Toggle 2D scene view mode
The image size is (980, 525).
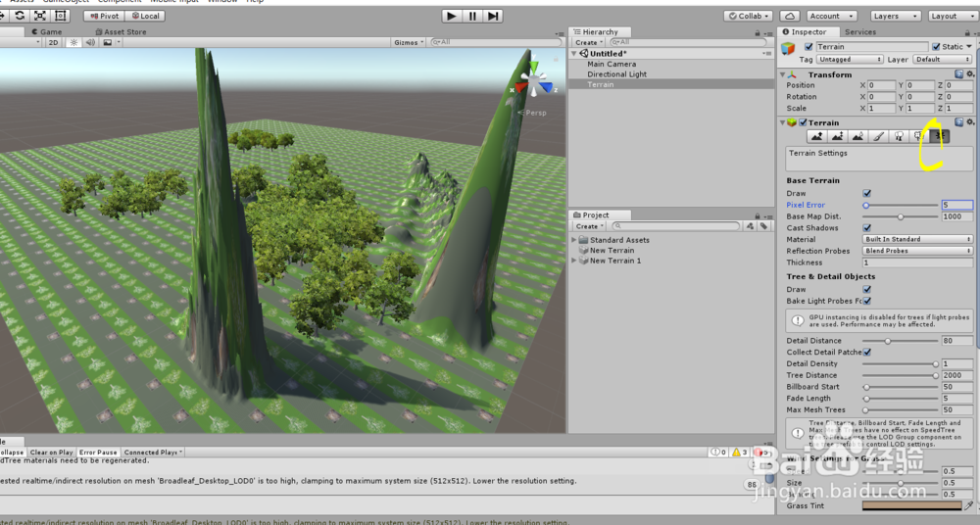(54, 42)
